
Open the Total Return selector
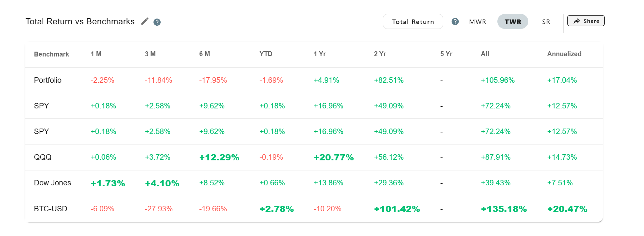(x=413, y=22)
